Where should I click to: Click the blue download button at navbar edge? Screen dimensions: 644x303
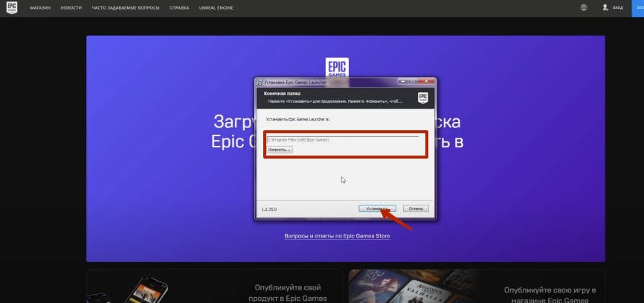[x=638, y=7]
